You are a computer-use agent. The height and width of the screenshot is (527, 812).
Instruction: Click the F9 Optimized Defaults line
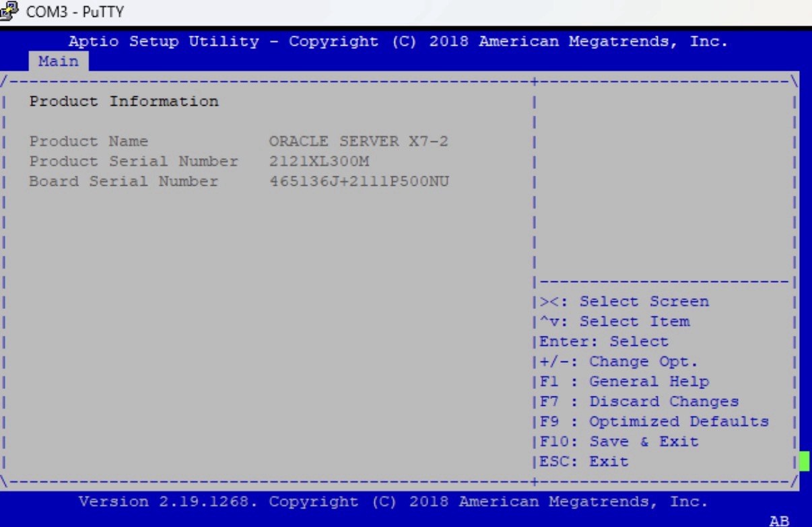[654, 422]
